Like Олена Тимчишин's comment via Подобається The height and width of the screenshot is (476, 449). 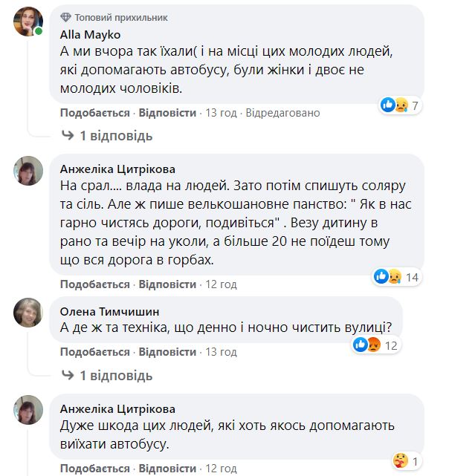pyautogui.click(x=95, y=351)
